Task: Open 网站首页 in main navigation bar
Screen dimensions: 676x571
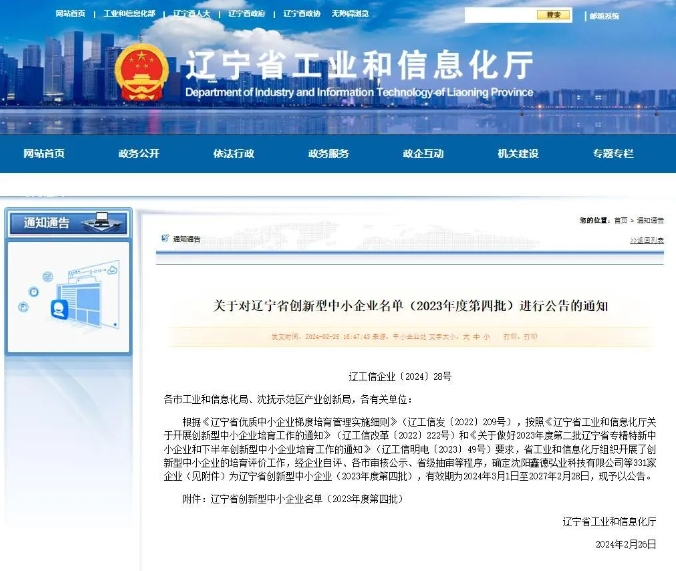Action: (44, 153)
